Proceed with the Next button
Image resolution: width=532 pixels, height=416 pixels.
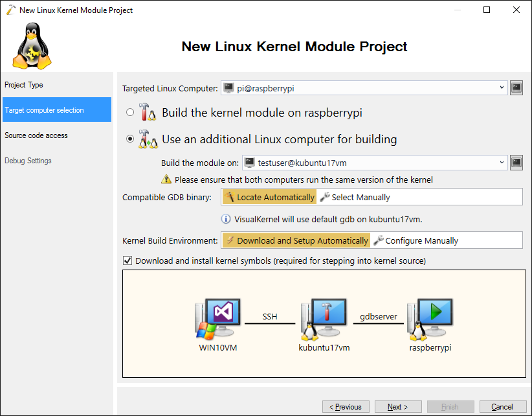point(398,406)
